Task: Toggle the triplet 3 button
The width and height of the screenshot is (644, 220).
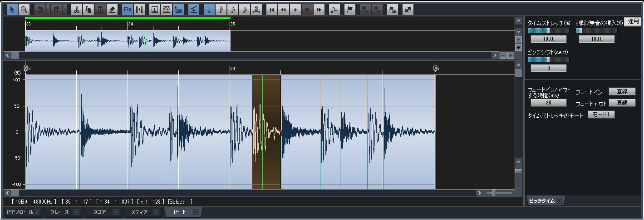Action: [x=256, y=9]
